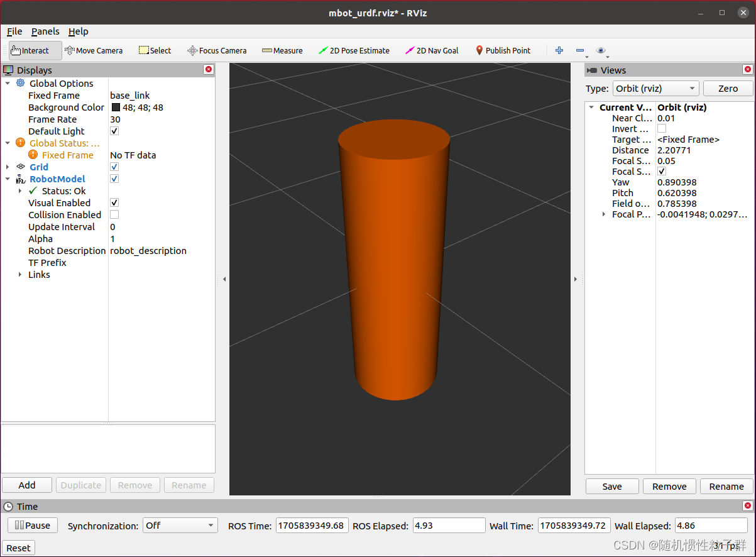
Task: Pause the time with Pause button
Action: [x=32, y=525]
